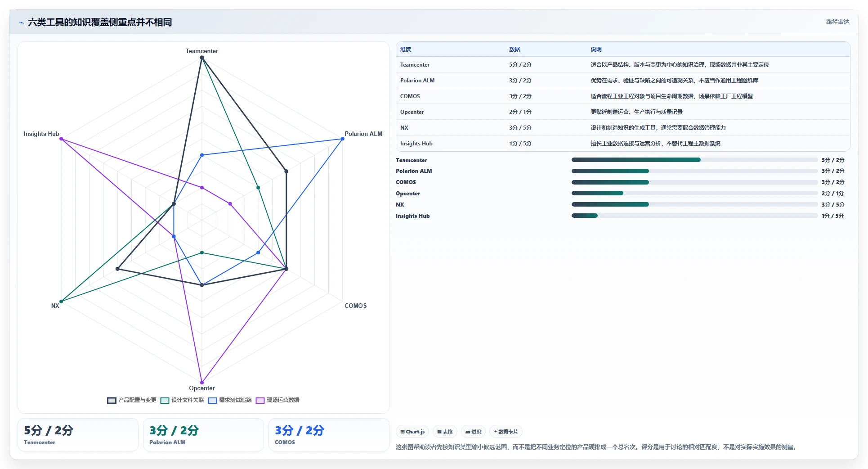Click the Insights Hub progress bar
868x469 pixels.
coord(694,216)
